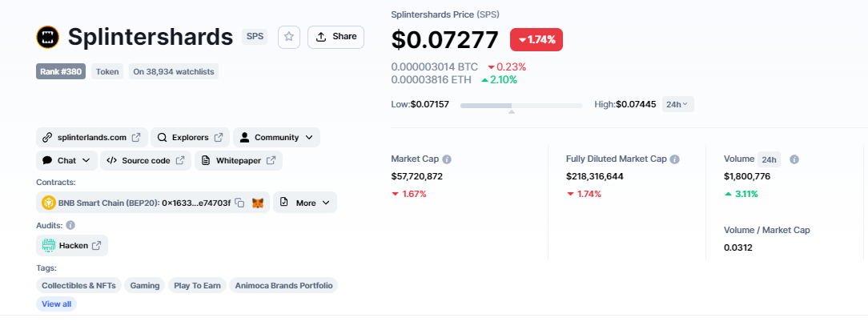Open the 24h range selector
The image size is (868, 322).
coord(678,104)
